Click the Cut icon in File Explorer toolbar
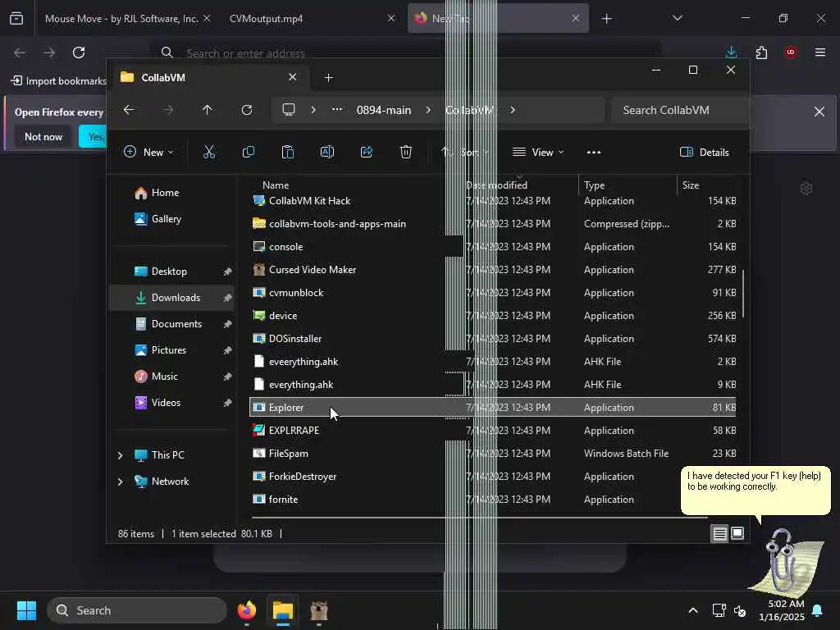 coord(209,152)
